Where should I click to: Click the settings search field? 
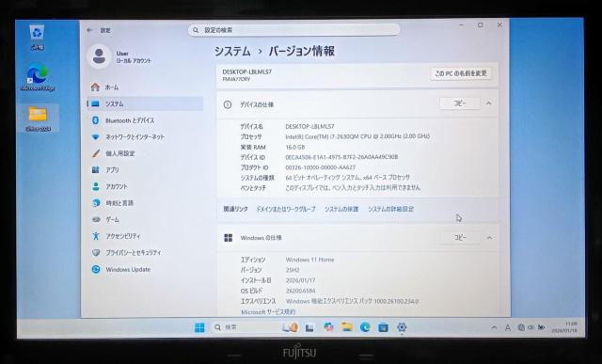pyautogui.click(x=293, y=30)
